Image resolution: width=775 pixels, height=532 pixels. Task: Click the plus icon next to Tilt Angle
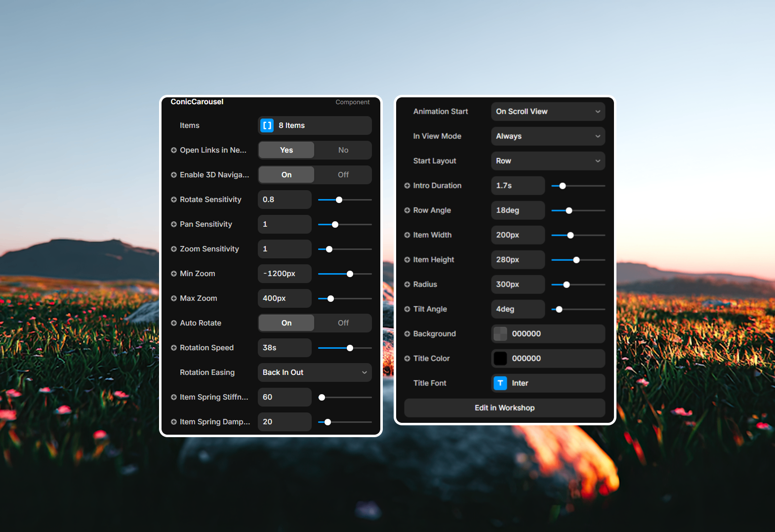point(407,309)
